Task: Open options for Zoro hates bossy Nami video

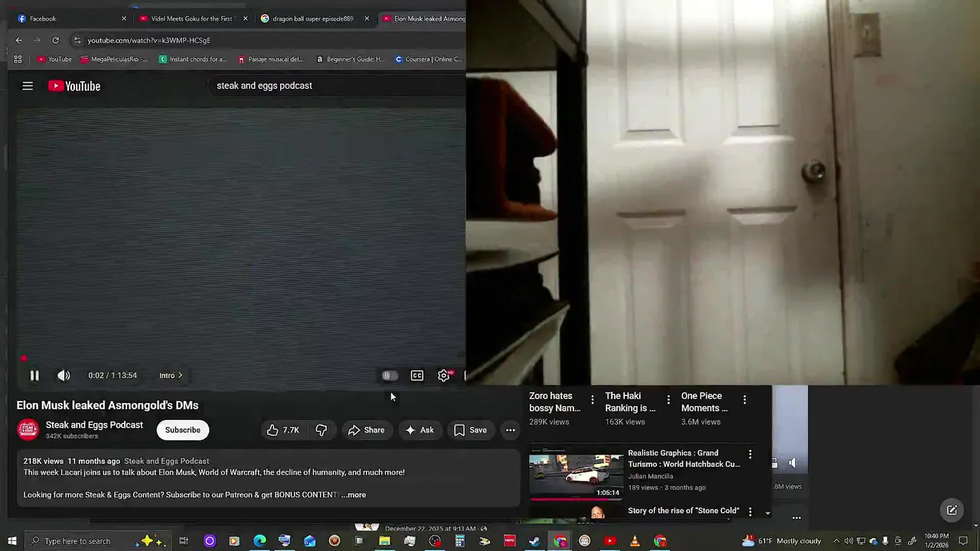Action: 592,399
